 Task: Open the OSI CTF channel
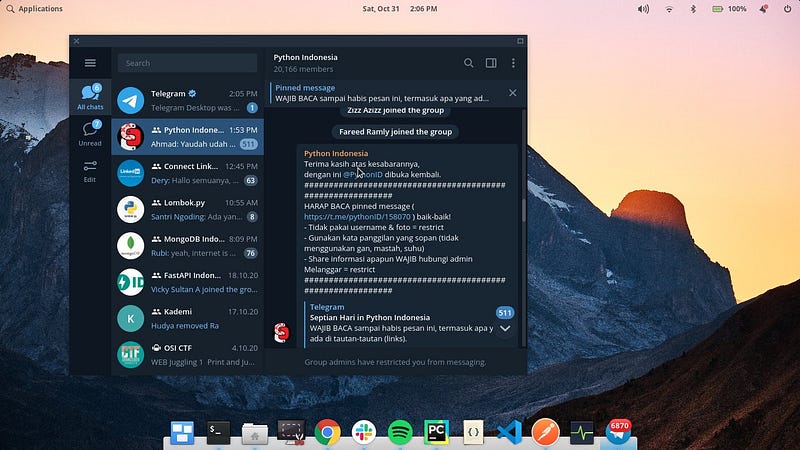pos(187,354)
